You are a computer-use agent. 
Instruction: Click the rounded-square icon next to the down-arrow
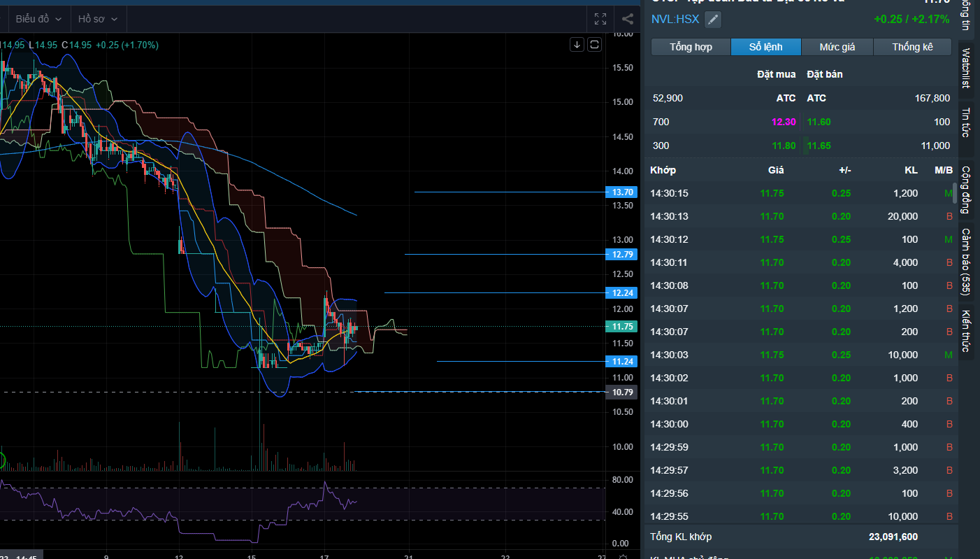[x=595, y=45]
